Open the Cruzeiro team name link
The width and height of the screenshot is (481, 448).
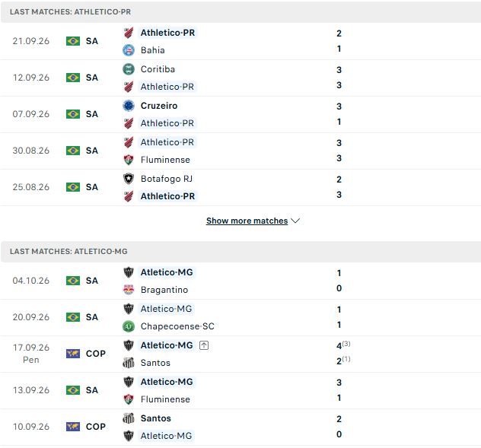(159, 106)
